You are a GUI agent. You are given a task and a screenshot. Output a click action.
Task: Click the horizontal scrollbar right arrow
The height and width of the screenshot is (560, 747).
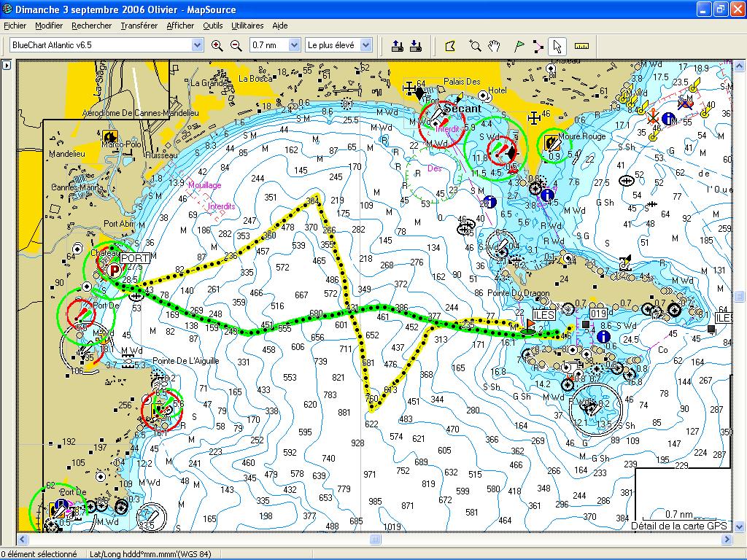click(727, 540)
